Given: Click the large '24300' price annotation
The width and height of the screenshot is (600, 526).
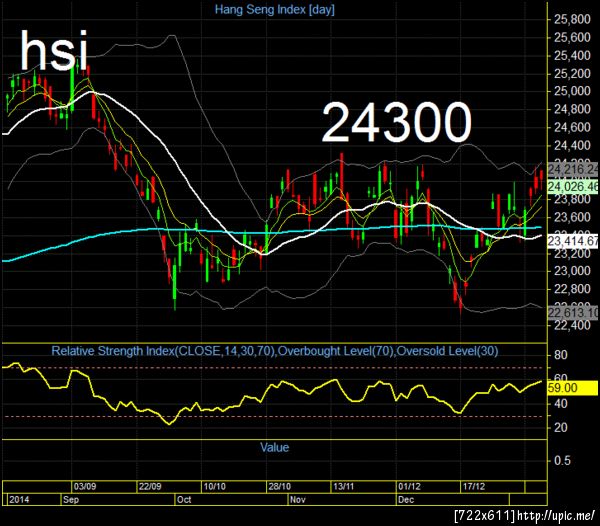Looking at the screenshot, I should pos(397,122).
